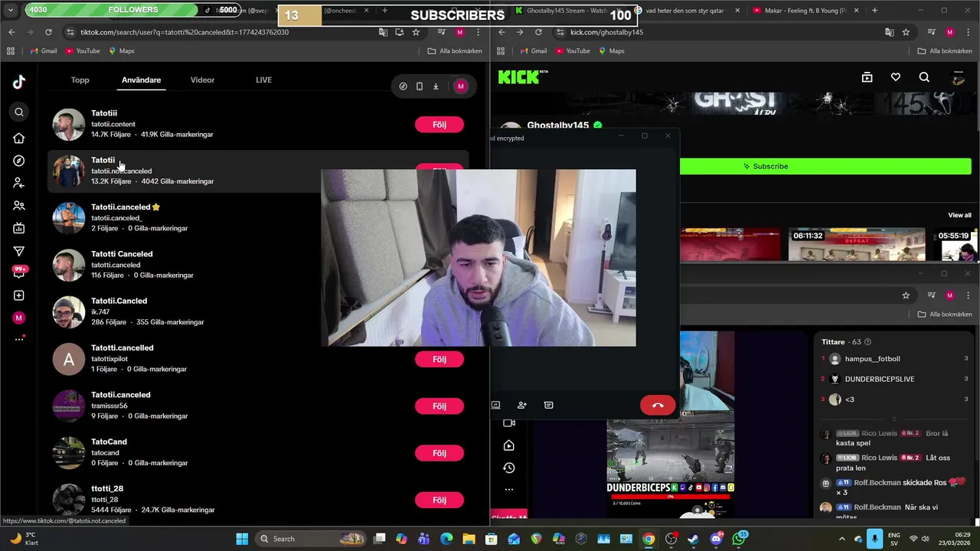Viewport: 980px width, 551px height.
Task: Select the Användare tab
Action: pos(141,80)
